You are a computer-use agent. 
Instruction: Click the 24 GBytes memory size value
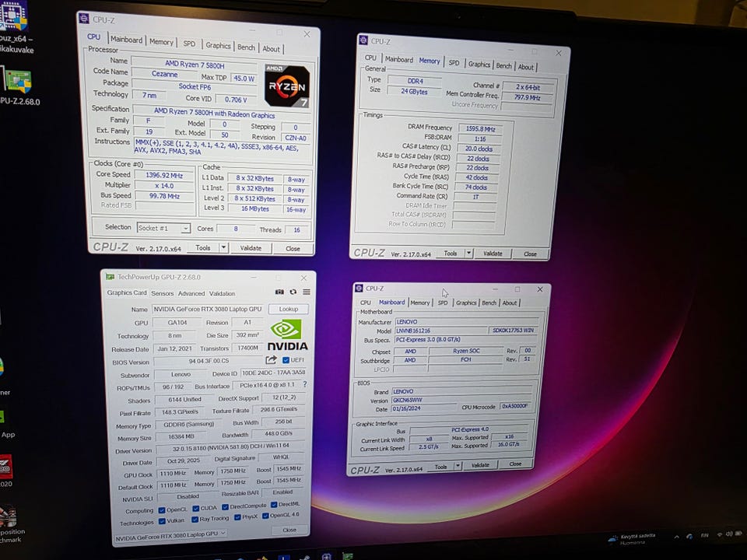click(x=414, y=91)
